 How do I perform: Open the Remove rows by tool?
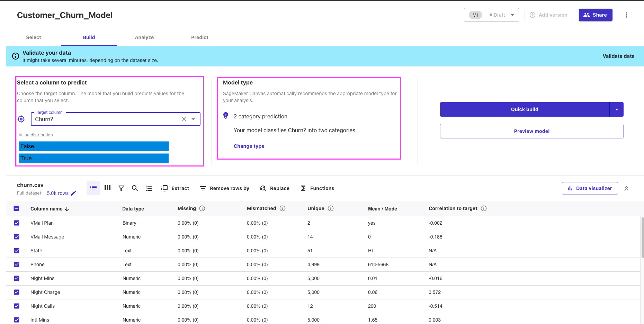203,188
